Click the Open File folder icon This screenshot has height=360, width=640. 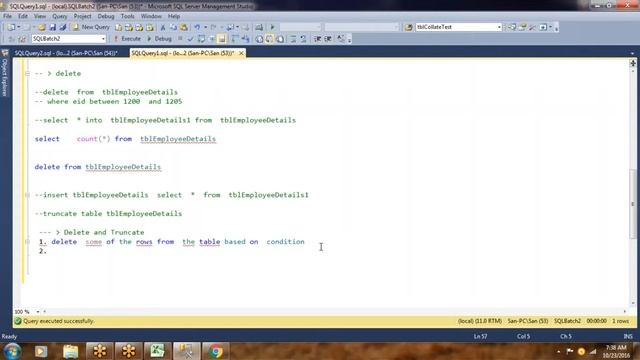[42, 27]
